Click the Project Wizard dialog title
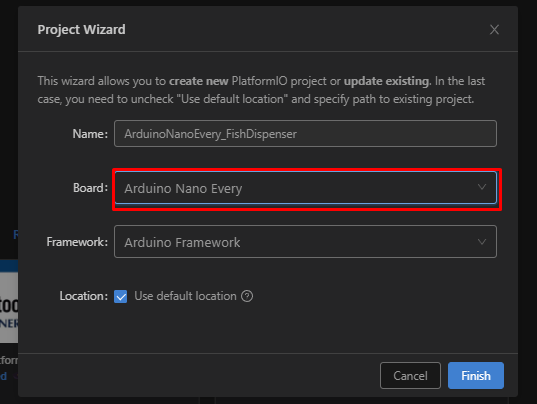Screen dimensions: 537x404 tap(82, 29)
